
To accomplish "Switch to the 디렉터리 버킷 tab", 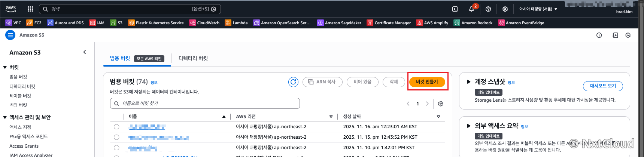I will tap(193, 58).
